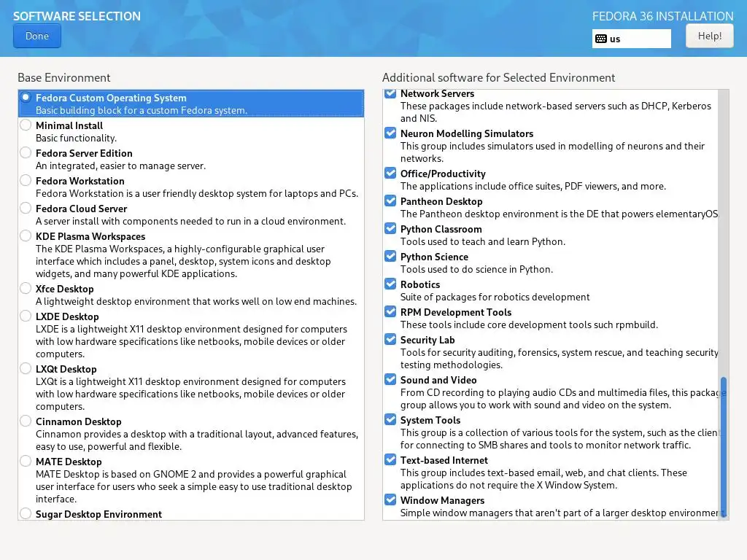The height and width of the screenshot is (560, 747).
Task: Choose Sugar Desktop Environment radio button
Action: tap(26, 513)
